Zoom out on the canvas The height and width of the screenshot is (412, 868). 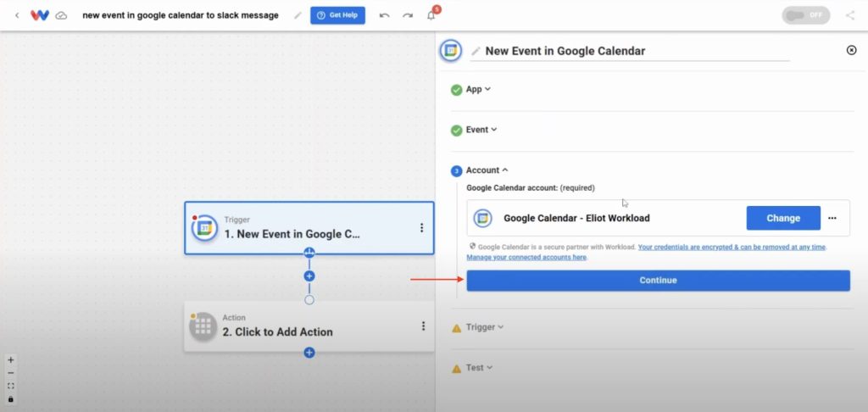(10, 373)
